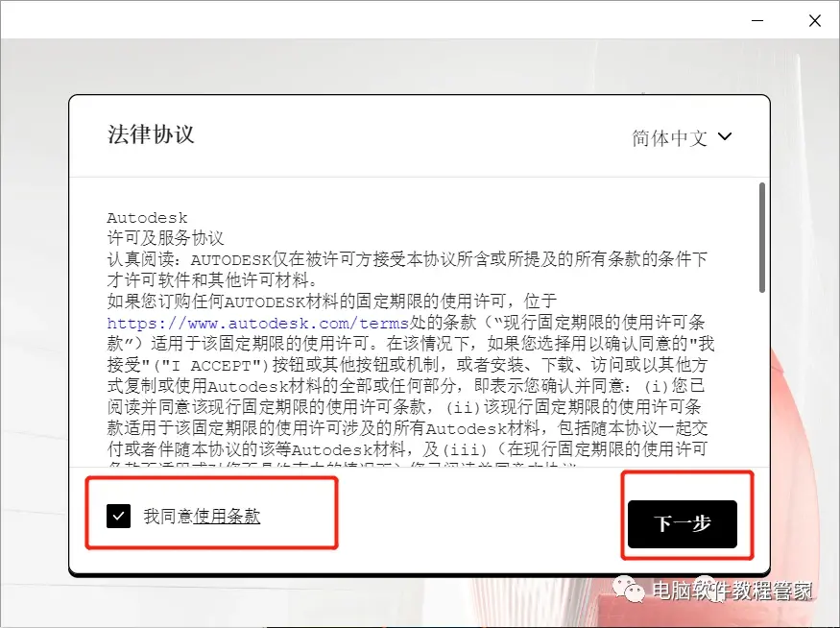The height and width of the screenshot is (628, 840).
Task: Open the 简体中文 language dropdown
Action: (682, 137)
